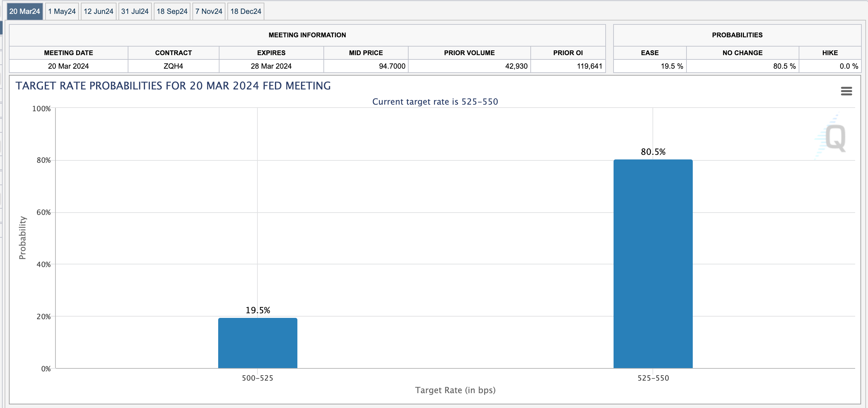Switch to the 1 May24 meeting tab
The image size is (868, 408).
click(62, 12)
